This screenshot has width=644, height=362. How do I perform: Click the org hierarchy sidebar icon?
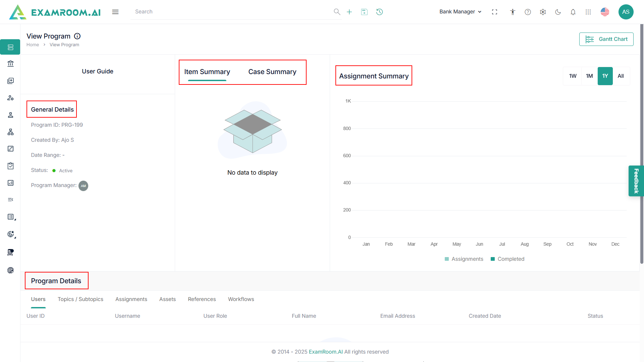coord(10,132)
